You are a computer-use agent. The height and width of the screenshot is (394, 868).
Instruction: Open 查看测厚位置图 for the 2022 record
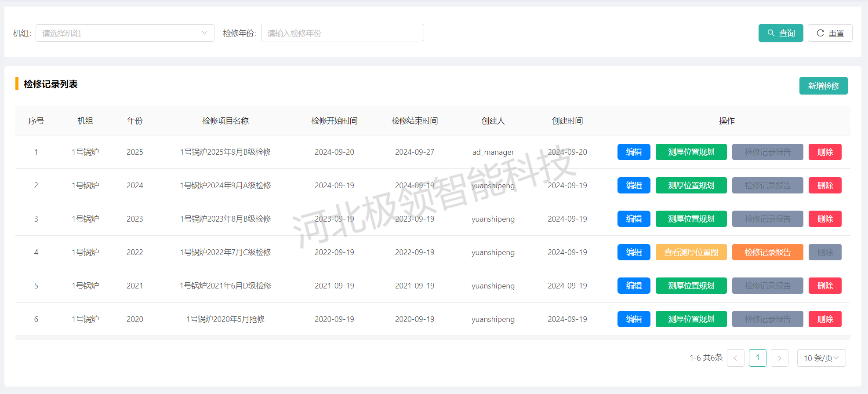click(691, 252)
